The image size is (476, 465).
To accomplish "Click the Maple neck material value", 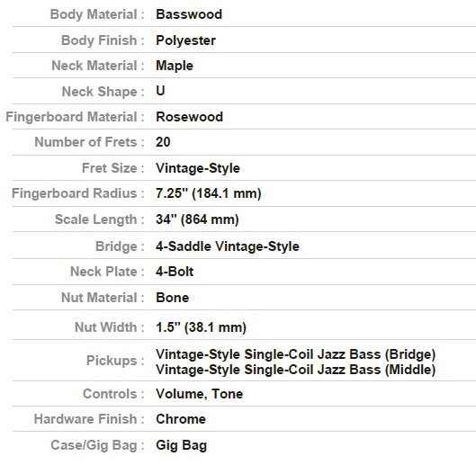I will coord(175,67).
